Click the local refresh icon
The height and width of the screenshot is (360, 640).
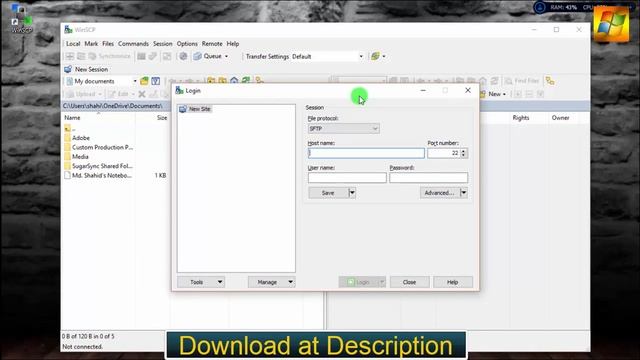click(245, 80)
